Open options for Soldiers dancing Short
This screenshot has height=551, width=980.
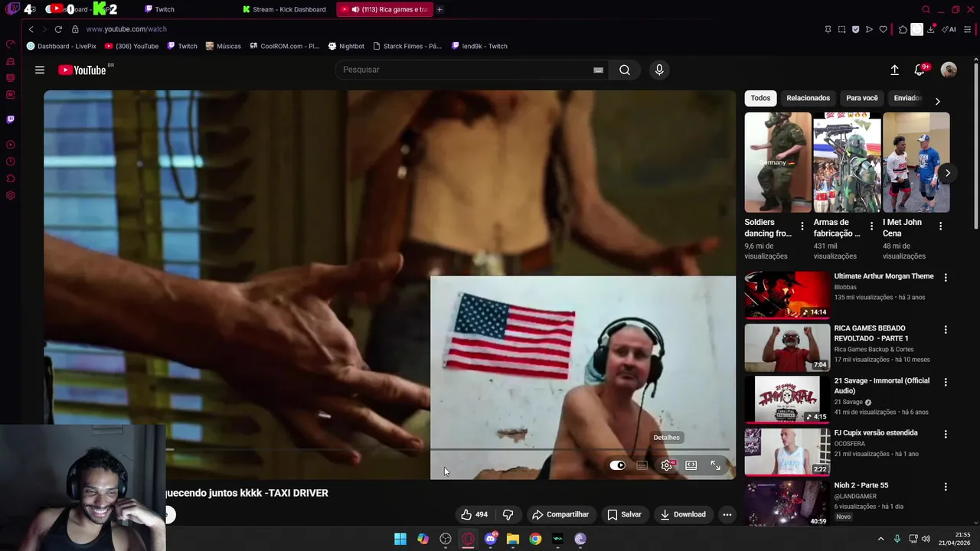[802, 226]
